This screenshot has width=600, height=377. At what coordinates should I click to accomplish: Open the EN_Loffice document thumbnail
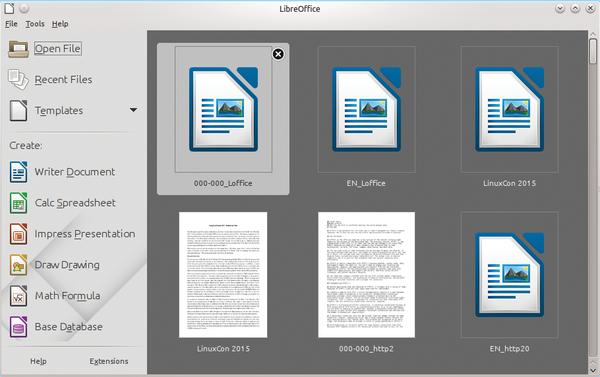[366, 109]
